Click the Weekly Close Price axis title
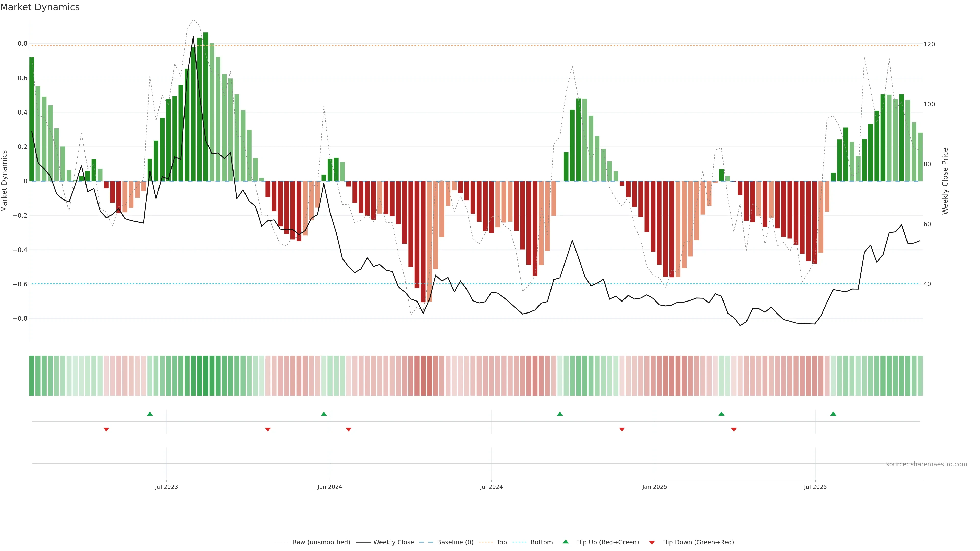980x551 pixels. (x=945, y=181)
